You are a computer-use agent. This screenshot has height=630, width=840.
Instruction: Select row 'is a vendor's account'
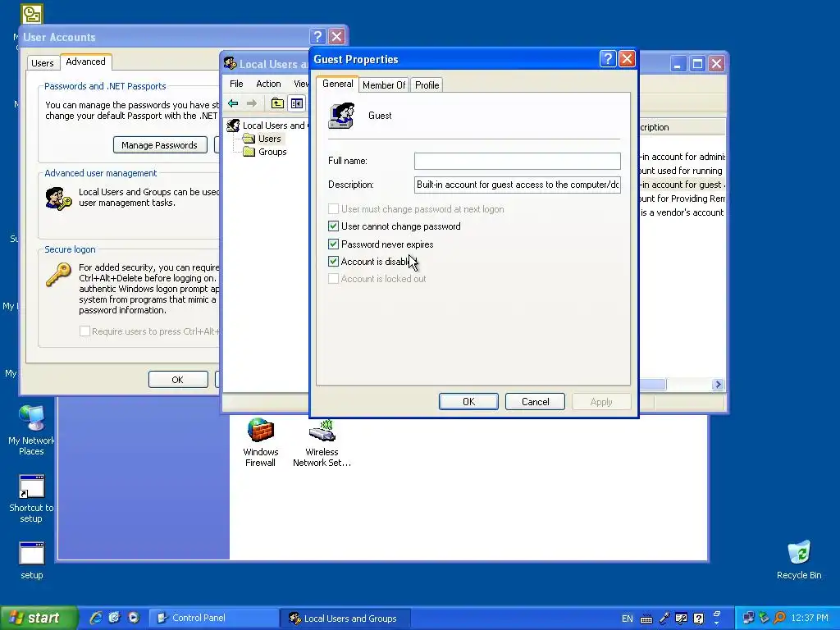[x=682, y=212]
